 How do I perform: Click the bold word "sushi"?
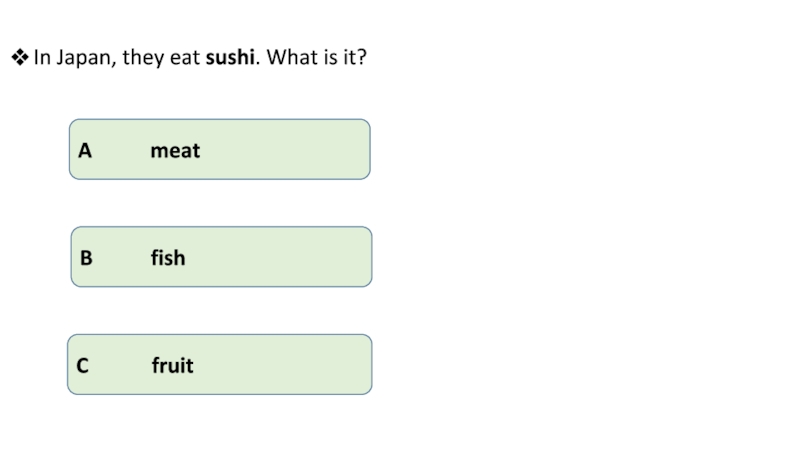[x=230, y=58]
